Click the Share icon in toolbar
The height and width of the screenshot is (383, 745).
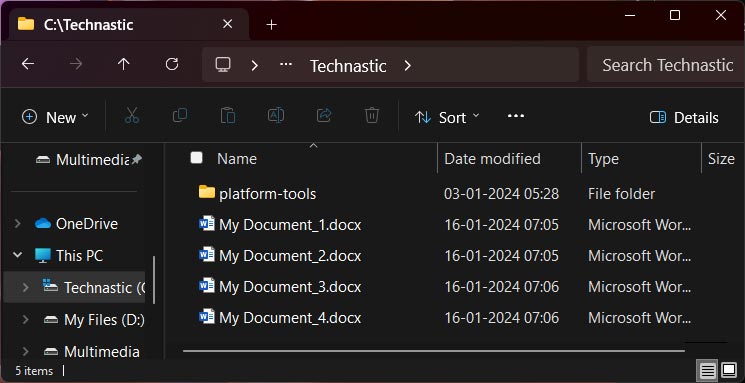324,115
